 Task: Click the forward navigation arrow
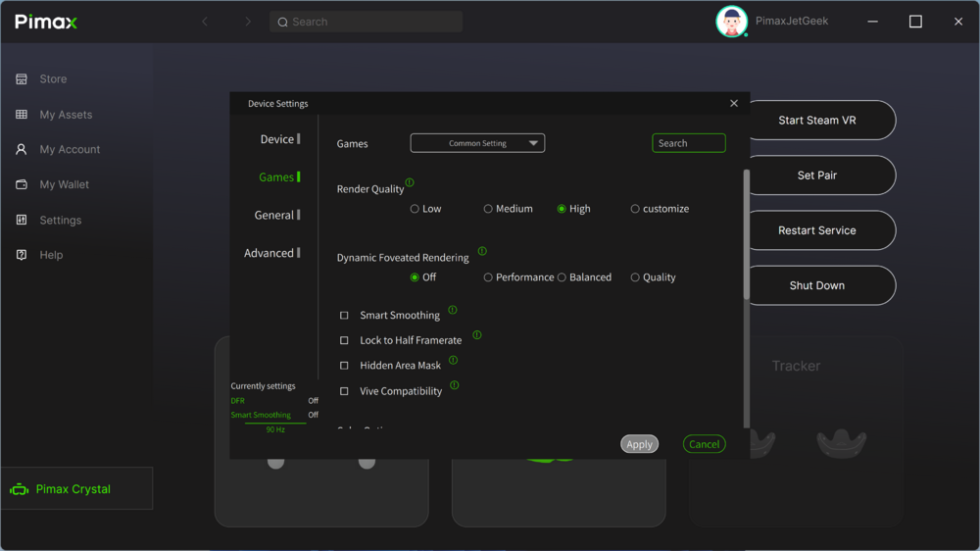(248, 22)
